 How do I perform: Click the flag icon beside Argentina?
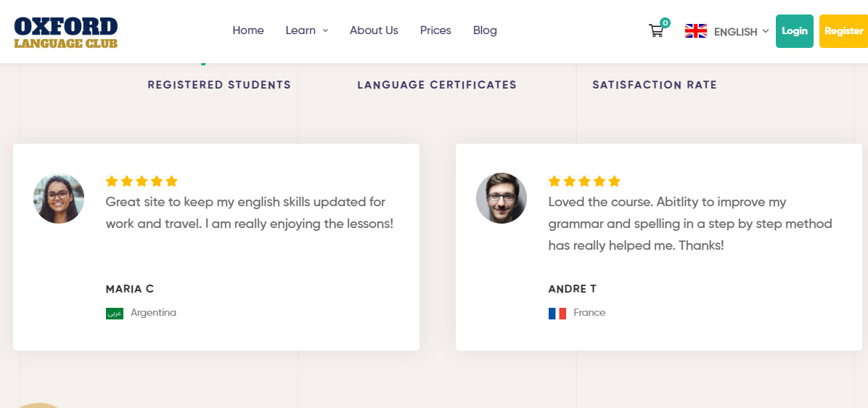point(115,314)
